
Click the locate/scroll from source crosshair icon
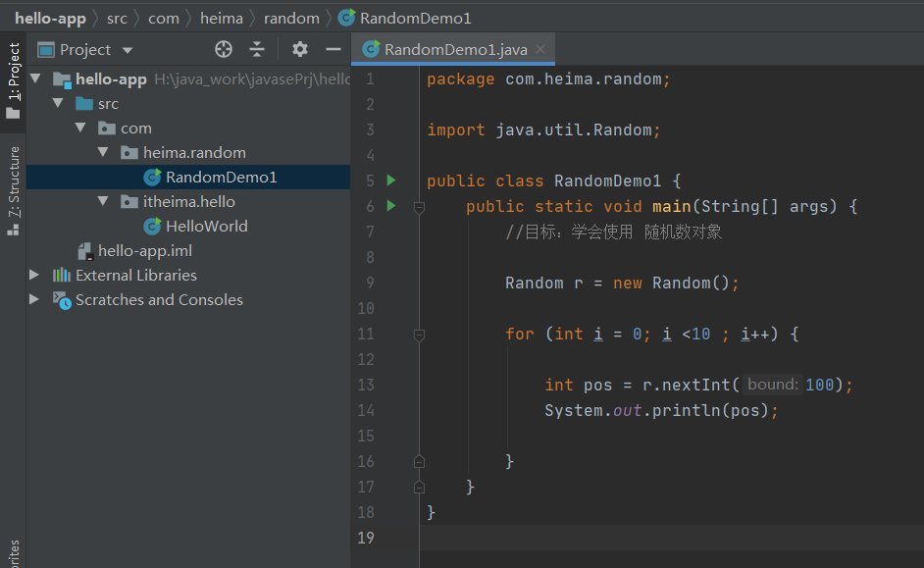224,49
